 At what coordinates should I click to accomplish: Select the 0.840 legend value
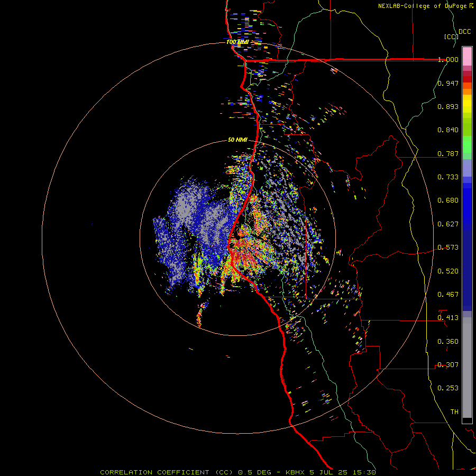click(448, 130)
